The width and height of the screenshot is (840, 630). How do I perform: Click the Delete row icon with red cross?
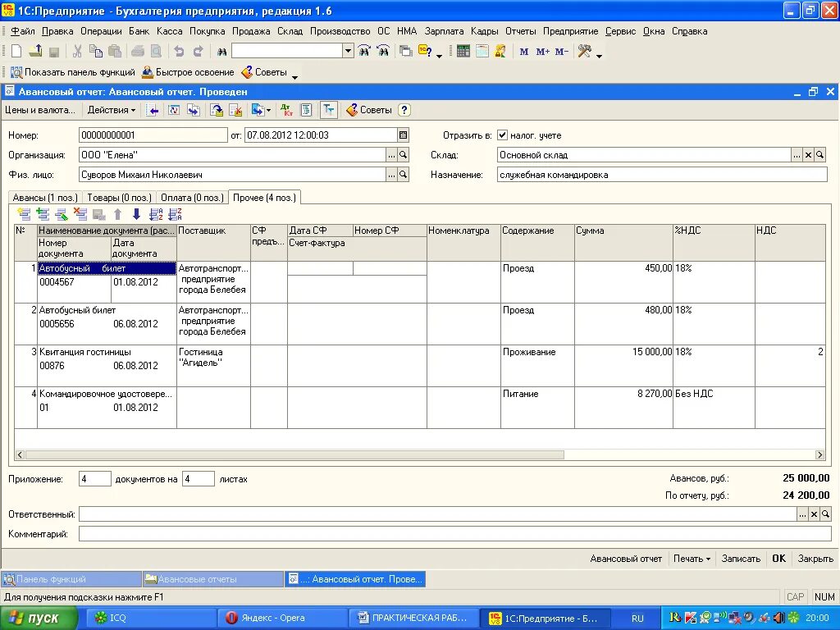click(80, 214)
